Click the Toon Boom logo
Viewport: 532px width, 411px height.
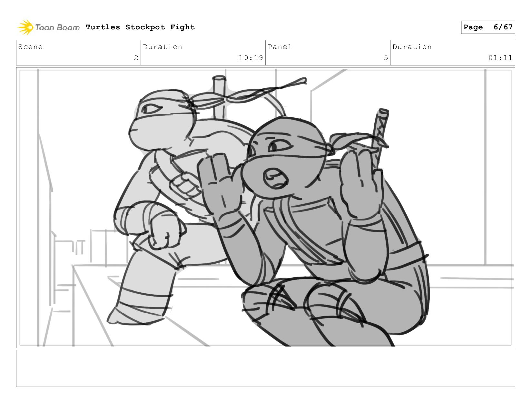(x=48, y=27)
